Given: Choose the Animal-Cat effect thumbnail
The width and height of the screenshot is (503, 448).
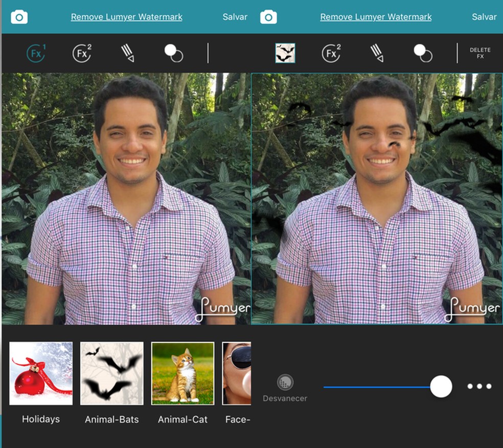Looking at the screenshot, I should (182, 373).
